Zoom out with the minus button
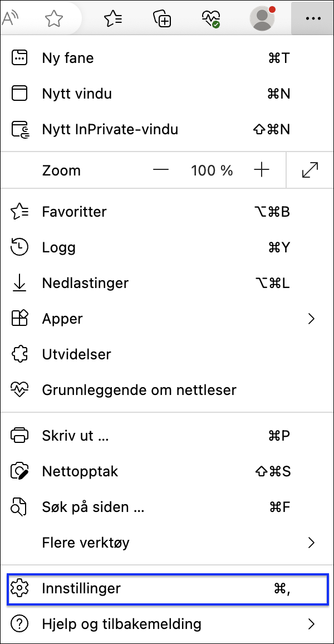Screen dimensions: 334x644 [161, 170]
